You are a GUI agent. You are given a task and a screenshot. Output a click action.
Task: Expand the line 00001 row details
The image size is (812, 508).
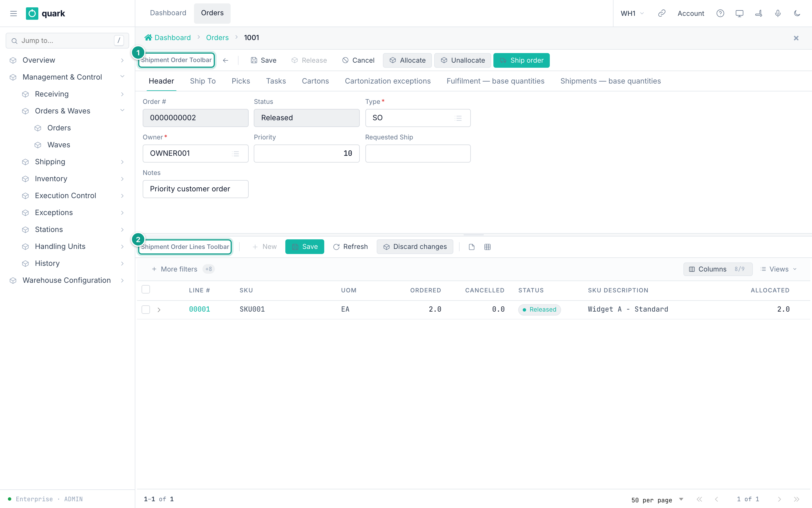pos(159,310)
